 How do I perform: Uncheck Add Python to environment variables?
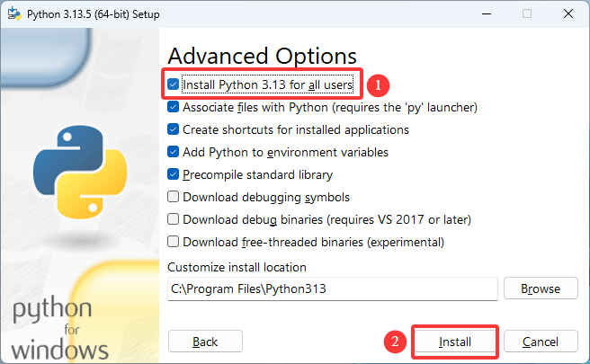[x=173, y=152]
